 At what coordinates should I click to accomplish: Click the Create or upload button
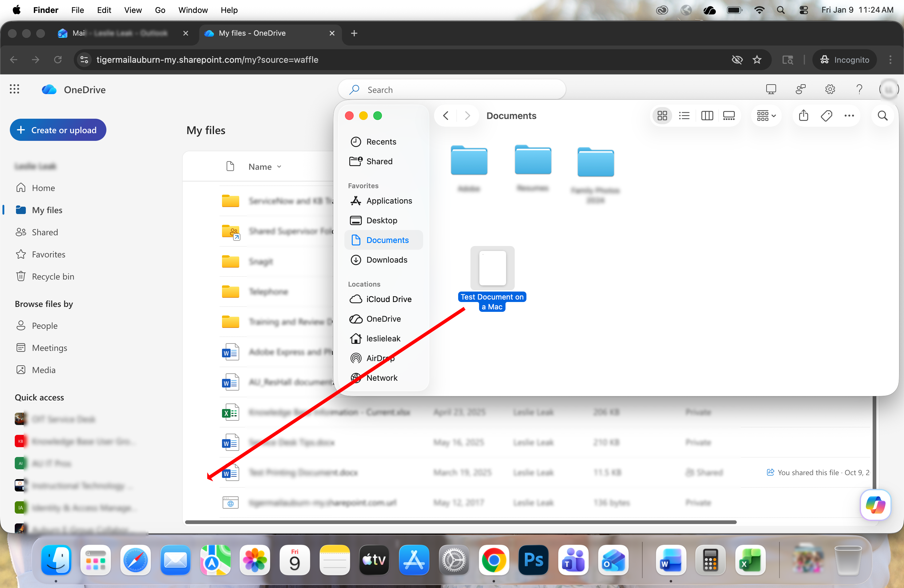(x=58, y=129)
